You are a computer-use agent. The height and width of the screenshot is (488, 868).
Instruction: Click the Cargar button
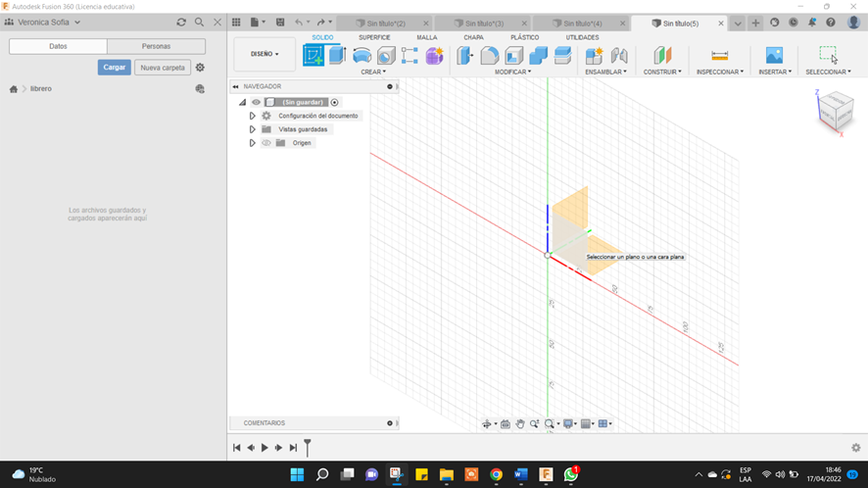coord(114,67)
